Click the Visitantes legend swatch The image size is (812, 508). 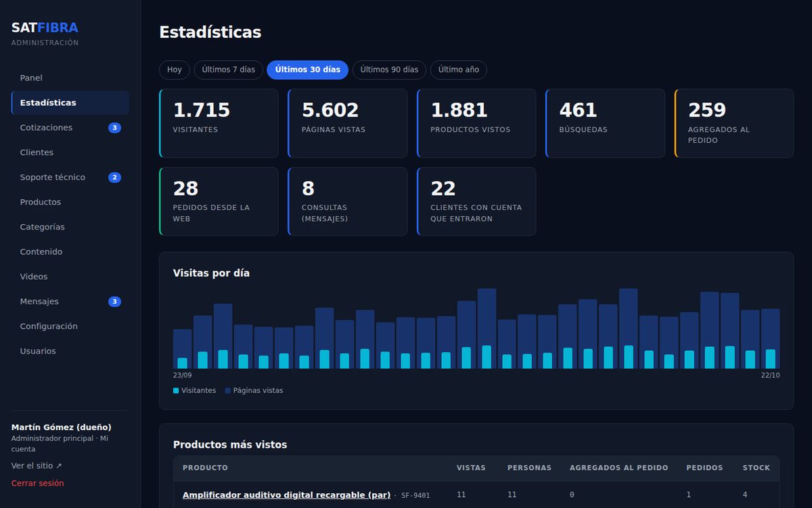pos(176,391)
